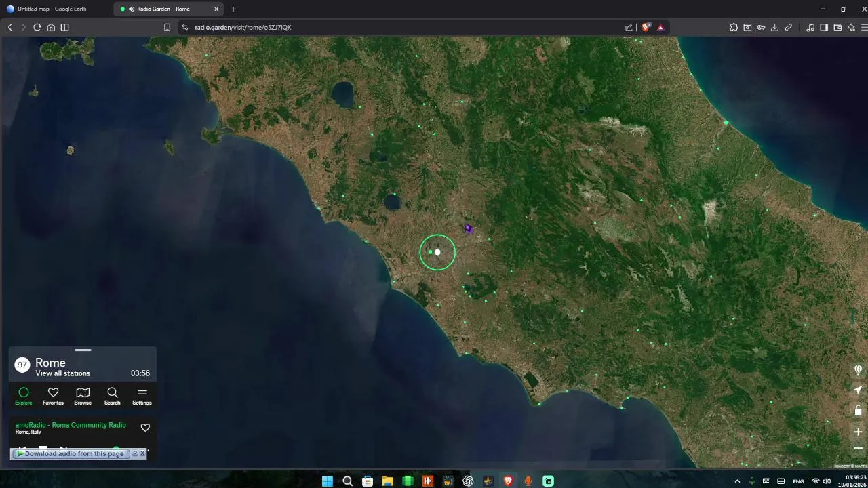The width and height of the screenshot is (868, 488).
Task: Click the Brave icon in taskbar
Action: click(508, 481)
